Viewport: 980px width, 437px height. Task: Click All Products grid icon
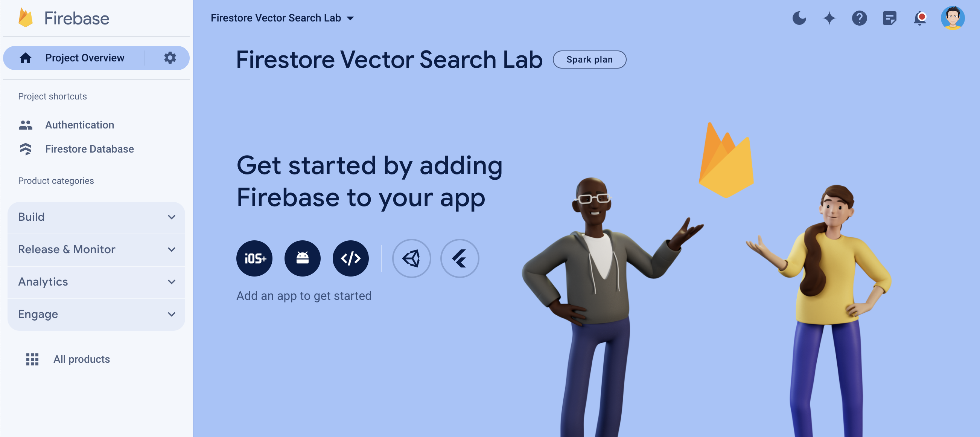(x=32, y=359)
